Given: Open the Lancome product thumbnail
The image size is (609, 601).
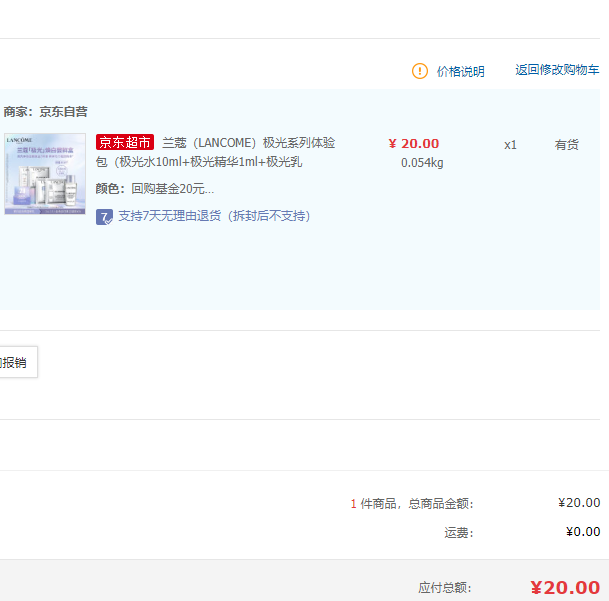Looking at the screenshot, I should click(45, 174).
